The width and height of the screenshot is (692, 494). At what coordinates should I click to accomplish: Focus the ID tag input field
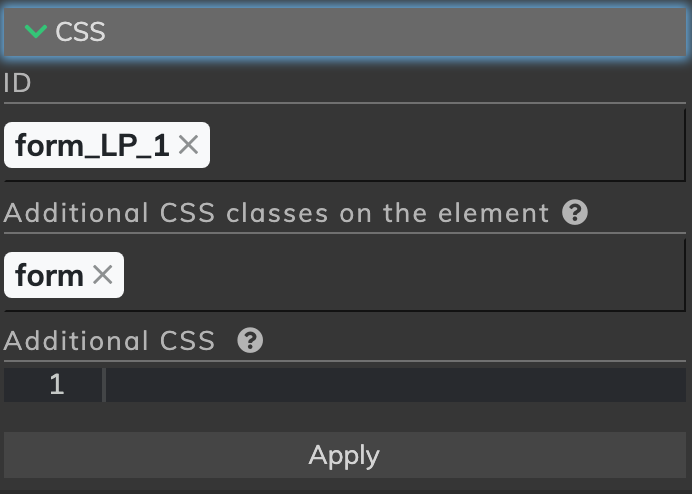(446, 145)
